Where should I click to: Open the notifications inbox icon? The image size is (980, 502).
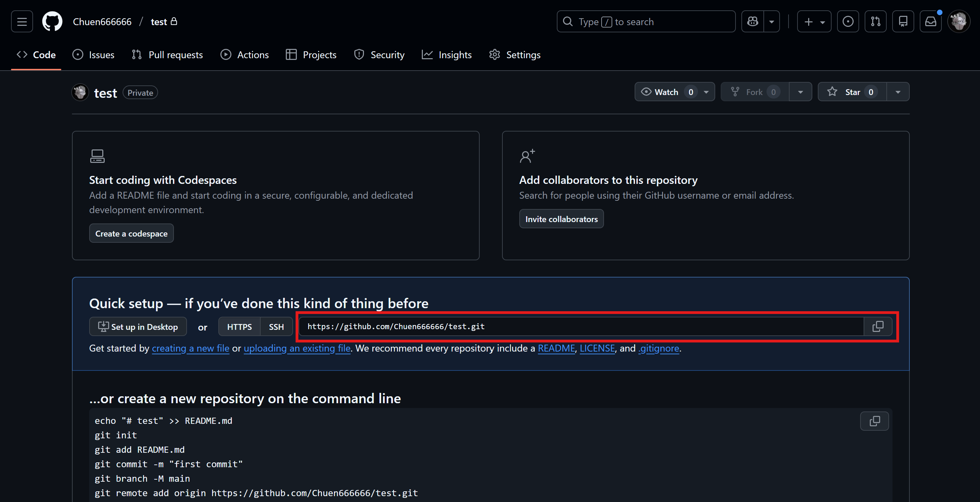(x=930, y=22)
